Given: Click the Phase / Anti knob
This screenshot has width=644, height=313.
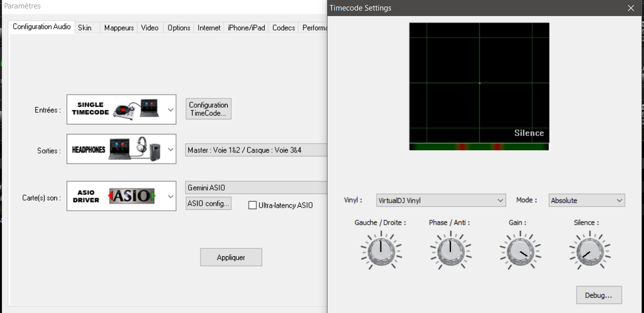Looking at the screenshot, I should [450, 251].
